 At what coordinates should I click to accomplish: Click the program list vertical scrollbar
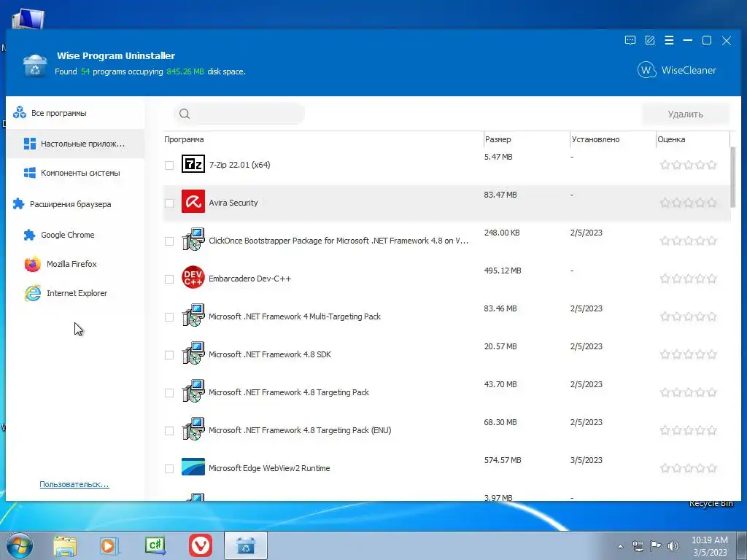pyautogui.click(x=733, y=177)
